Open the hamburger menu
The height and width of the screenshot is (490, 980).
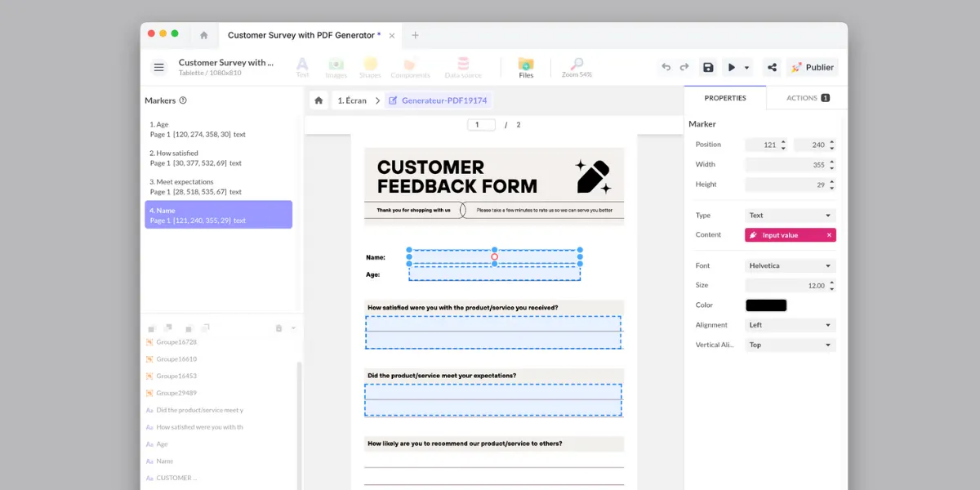point(159,68)
